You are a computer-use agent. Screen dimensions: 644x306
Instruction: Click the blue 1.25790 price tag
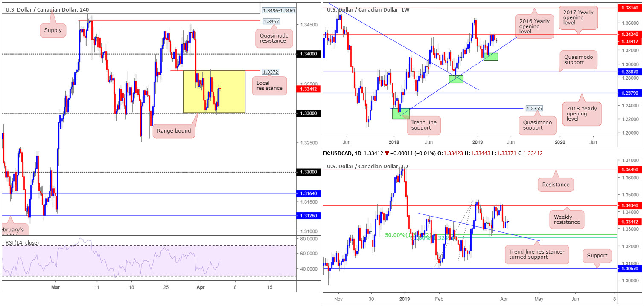click(x=630, y=93)
